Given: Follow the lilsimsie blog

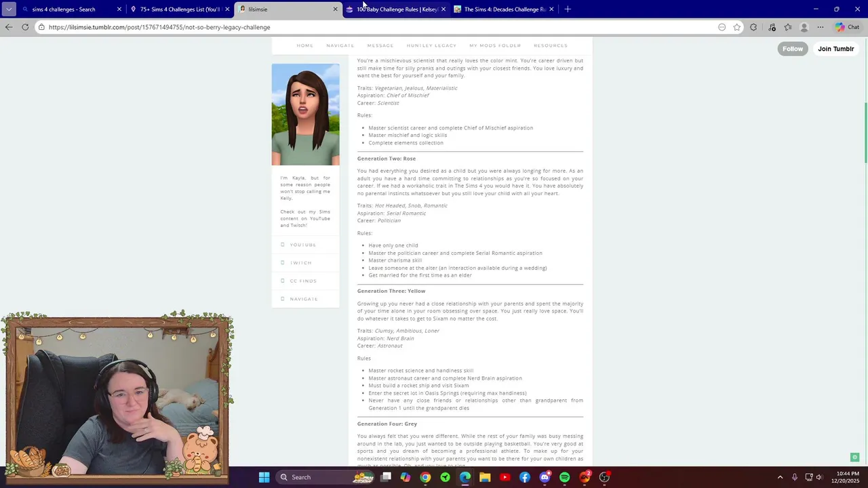Looking at the screenshot, I should coord(793,49).
